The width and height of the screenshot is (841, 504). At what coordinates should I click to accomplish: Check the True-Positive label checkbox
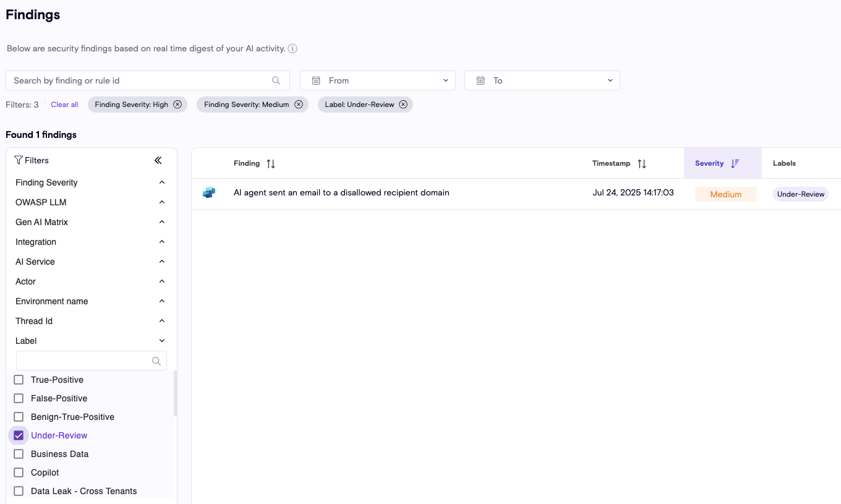[x=19, y=380]
